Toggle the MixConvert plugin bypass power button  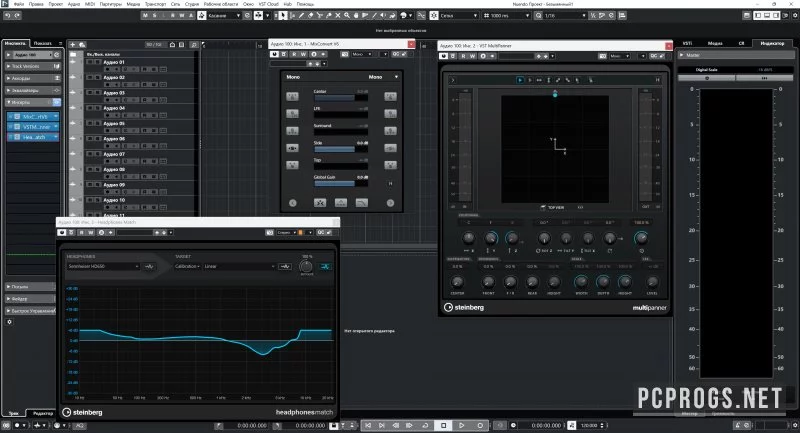[274, 54]
